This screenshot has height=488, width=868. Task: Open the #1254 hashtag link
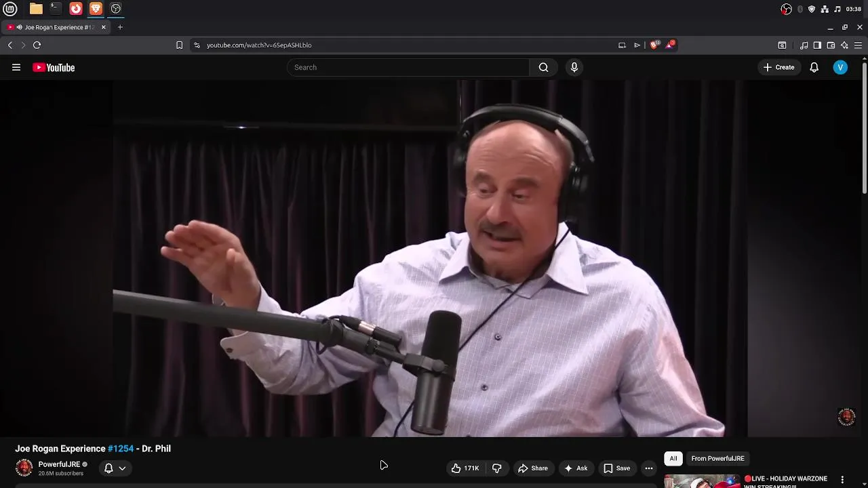pos(121,449)
